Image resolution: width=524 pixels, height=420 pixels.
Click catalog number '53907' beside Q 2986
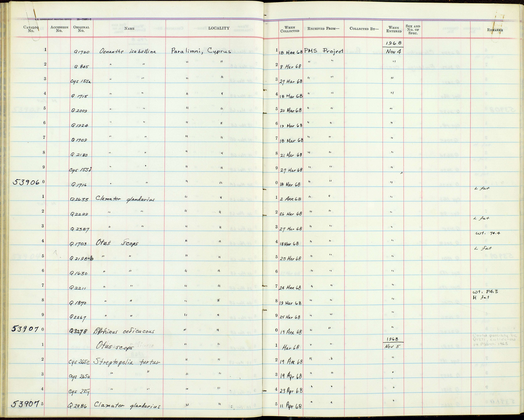click(x=26, y=404)
